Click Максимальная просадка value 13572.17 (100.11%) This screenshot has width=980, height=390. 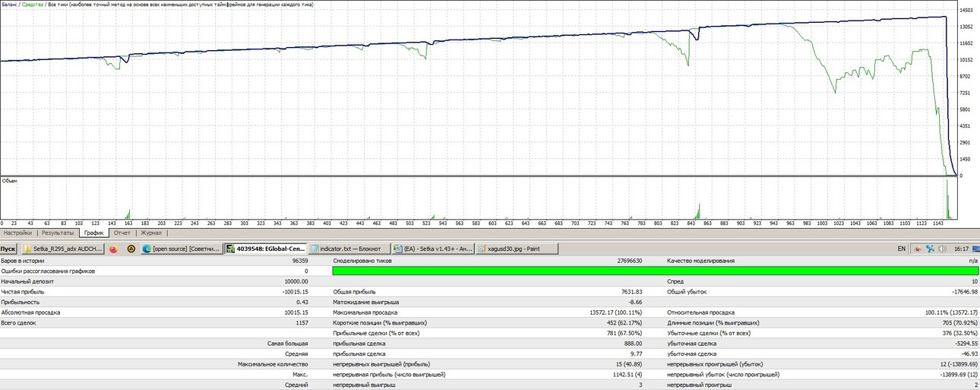[x=617, y=312]
